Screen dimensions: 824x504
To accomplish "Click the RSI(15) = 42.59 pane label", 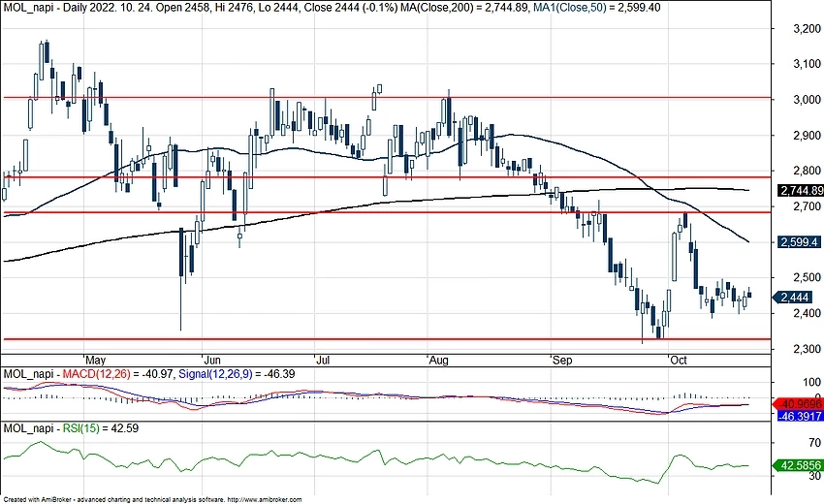I will tap(101, 428).
